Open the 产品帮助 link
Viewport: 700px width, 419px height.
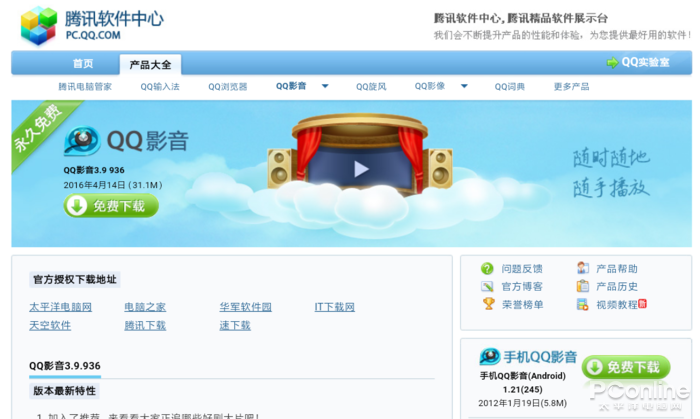pos(617,269)
